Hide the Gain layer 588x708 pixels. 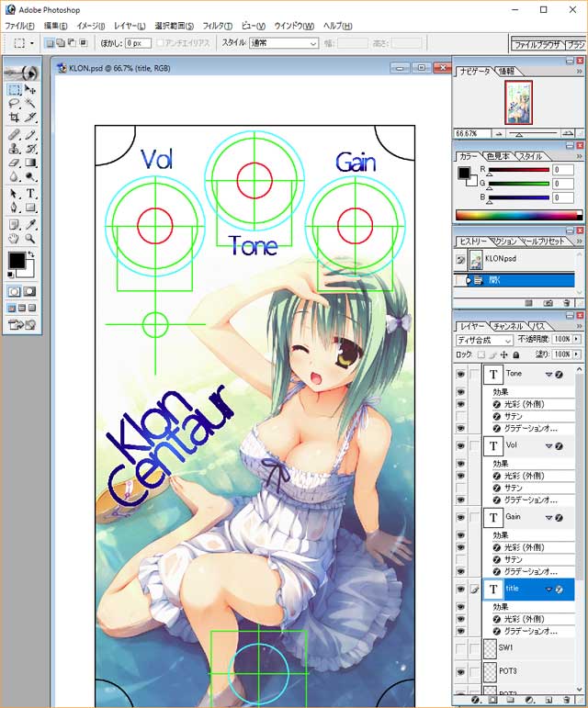tap(460, 518)
